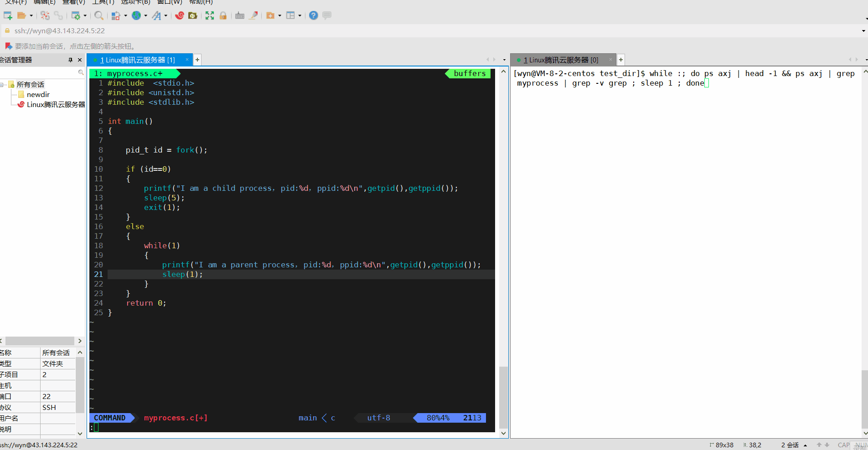Screen dimensions: 868x450
Task: Toggle full screen with the green arrows icon
Action: (210, 15)
